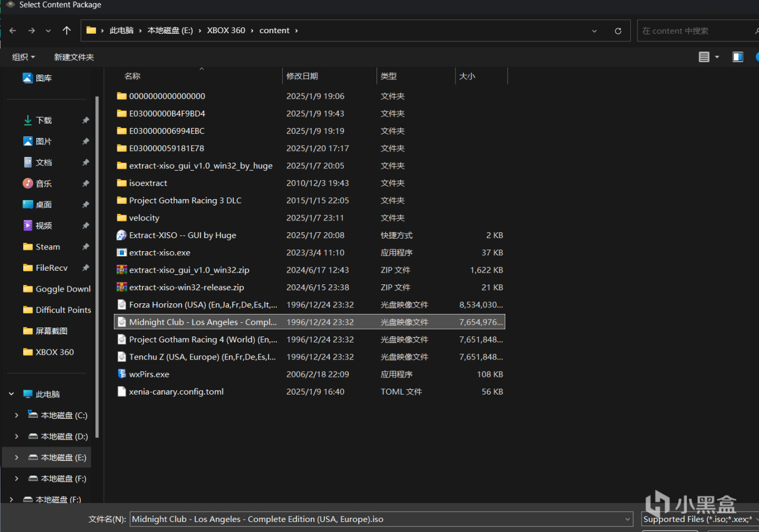Viewport: 759px width, 532px height.
Task: Open Supported Files type filter dropdown
Action: coord(700,520)
